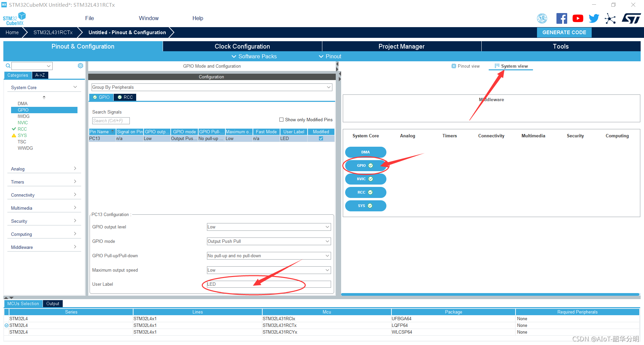
Task: Open the GPIO mode Output Push Pull dropdown
Action: [x=269, y=241]
